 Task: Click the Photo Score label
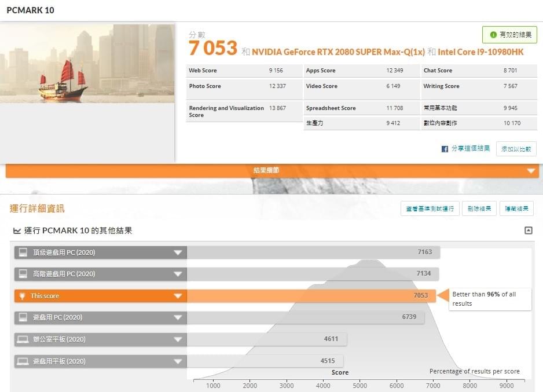point(205,86)
